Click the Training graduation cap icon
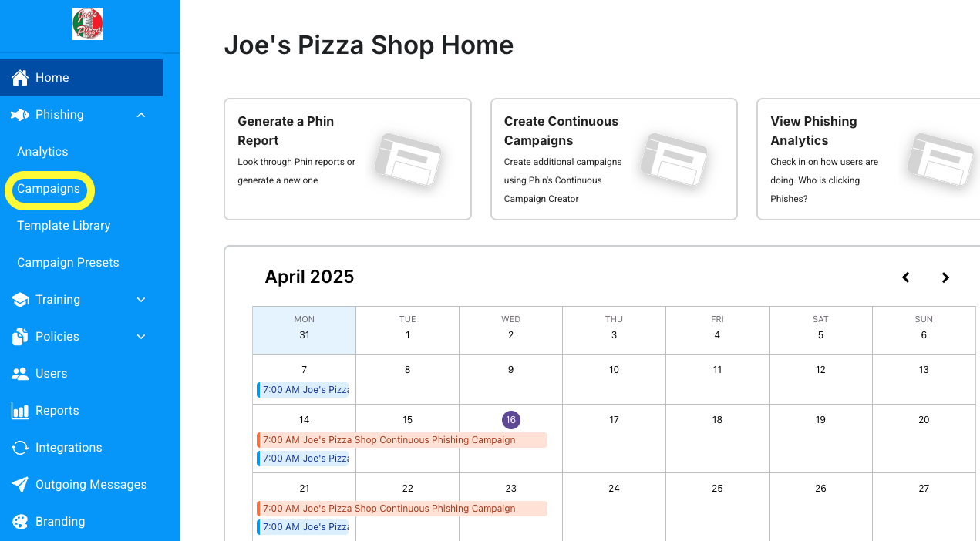Screen dimensions: 980x541 click(20, 300)
